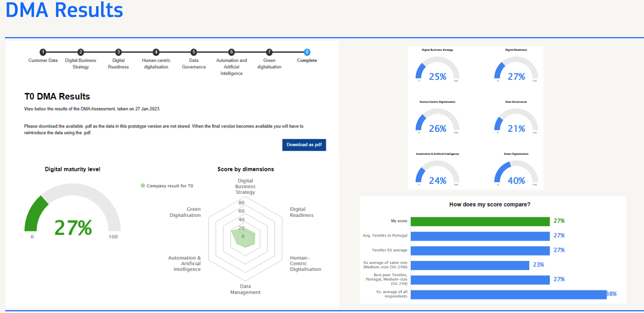644x313 pixels.
Task: Click the Green Digitalisation 40% gauge
Action: point(516,174)
